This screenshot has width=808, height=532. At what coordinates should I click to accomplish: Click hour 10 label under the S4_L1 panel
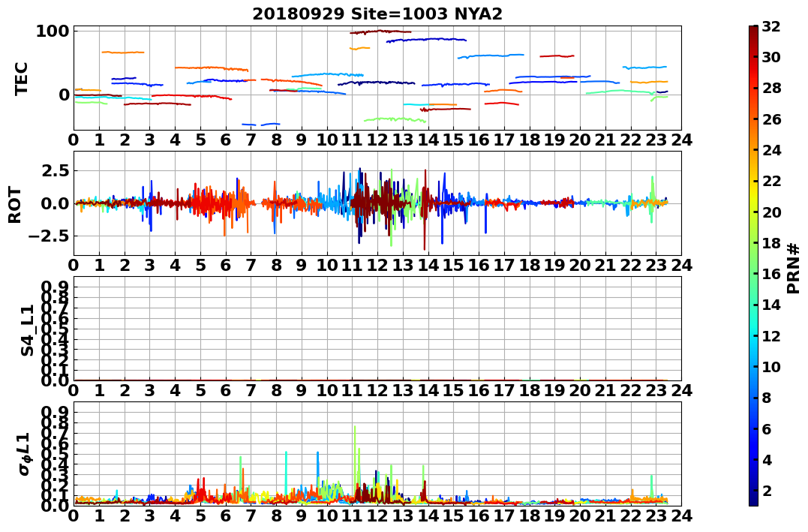pyautogui.click(x=326, y=390)
